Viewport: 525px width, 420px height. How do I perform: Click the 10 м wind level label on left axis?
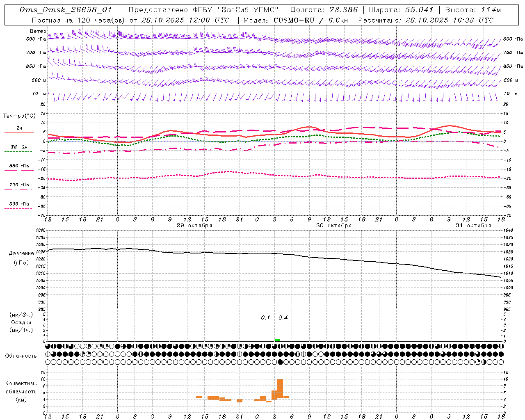pyautogui.click(x=39, y=94)
